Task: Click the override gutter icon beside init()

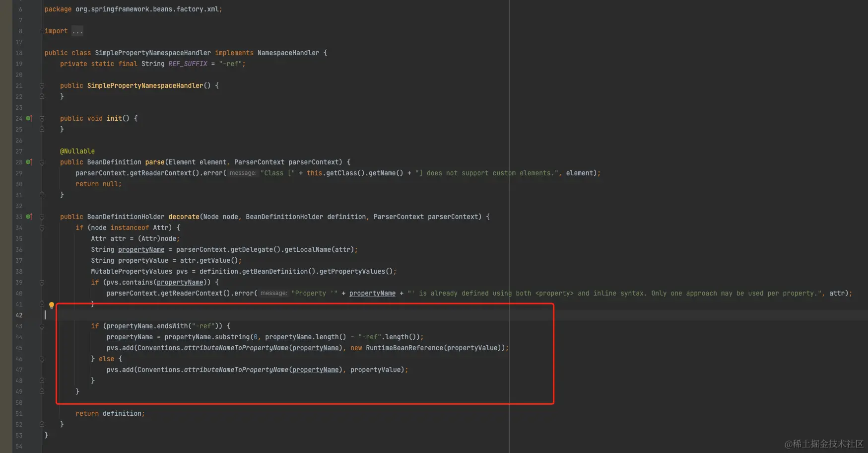Action: [29, 118]
